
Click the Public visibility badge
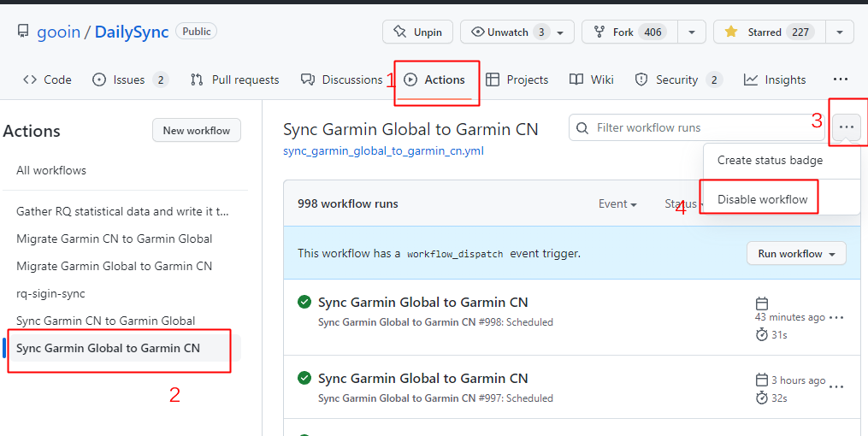tap(197, 32)
